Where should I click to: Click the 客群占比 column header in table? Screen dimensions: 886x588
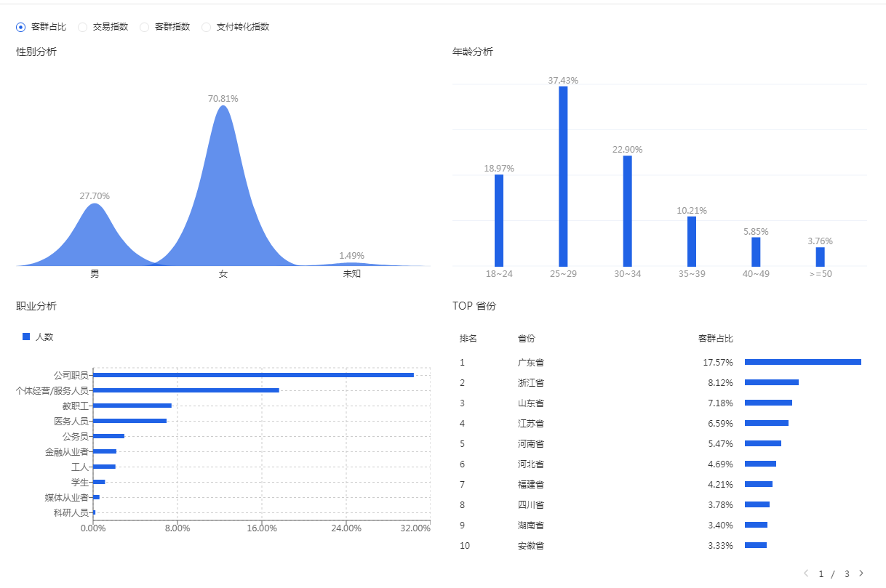(716, 339)
